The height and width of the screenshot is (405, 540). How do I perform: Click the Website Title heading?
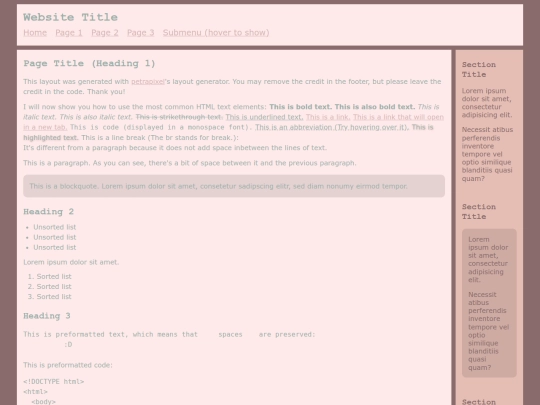pyautogui.click(x=71, y=17)
